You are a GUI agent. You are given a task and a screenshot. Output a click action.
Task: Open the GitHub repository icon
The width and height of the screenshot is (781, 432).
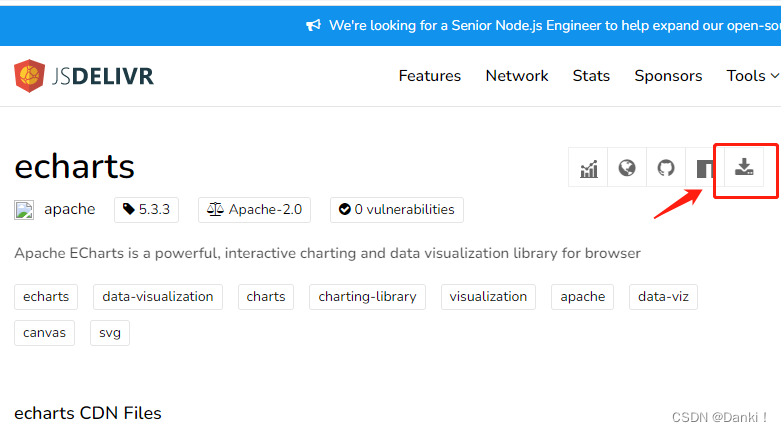666,168
